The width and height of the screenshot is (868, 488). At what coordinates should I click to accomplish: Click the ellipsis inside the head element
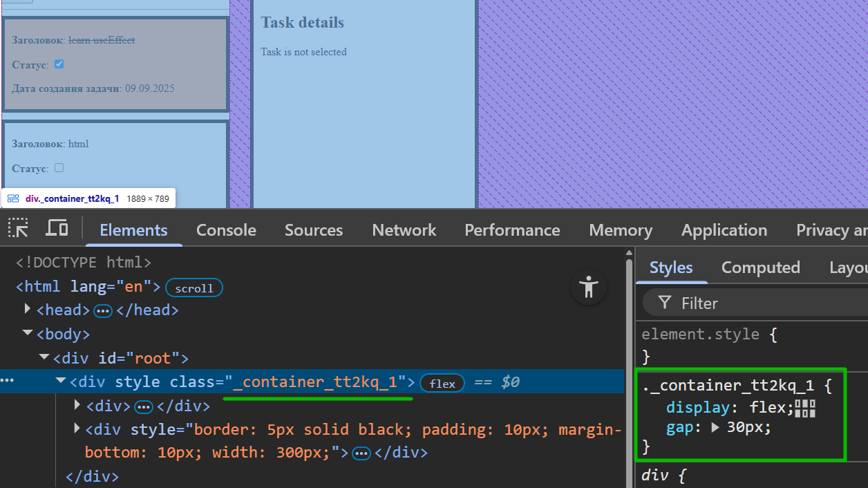click(103, 311)
